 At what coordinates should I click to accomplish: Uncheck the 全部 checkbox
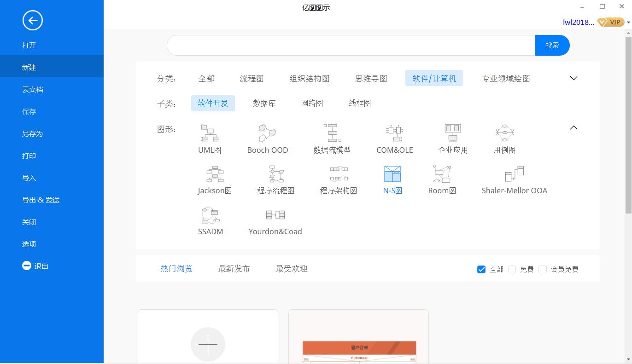(481, 269)
